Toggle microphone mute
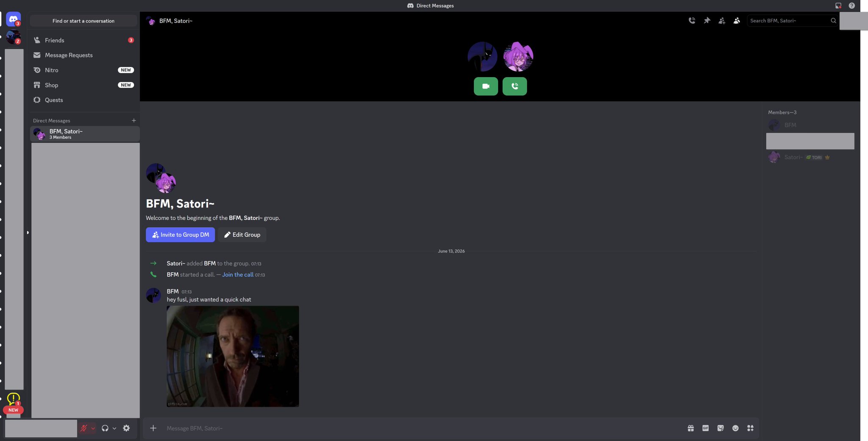868x441 pixels. 83,428
